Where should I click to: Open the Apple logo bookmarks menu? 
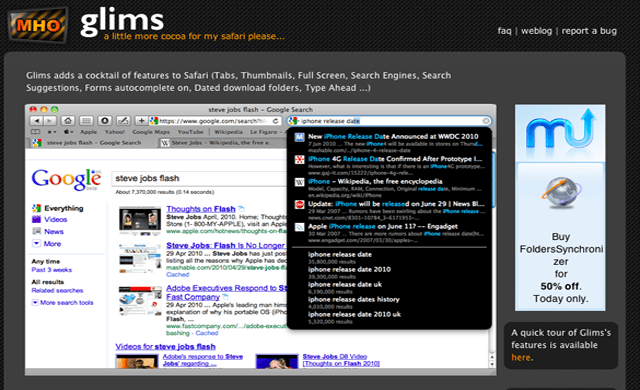68,132
